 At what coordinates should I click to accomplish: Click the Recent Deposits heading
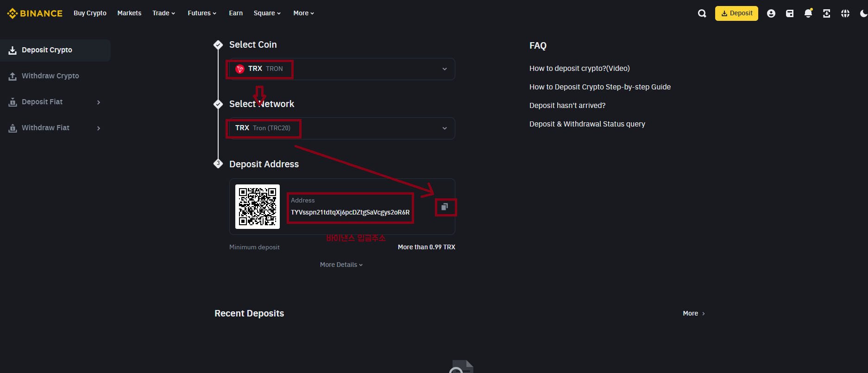[249, 313]
